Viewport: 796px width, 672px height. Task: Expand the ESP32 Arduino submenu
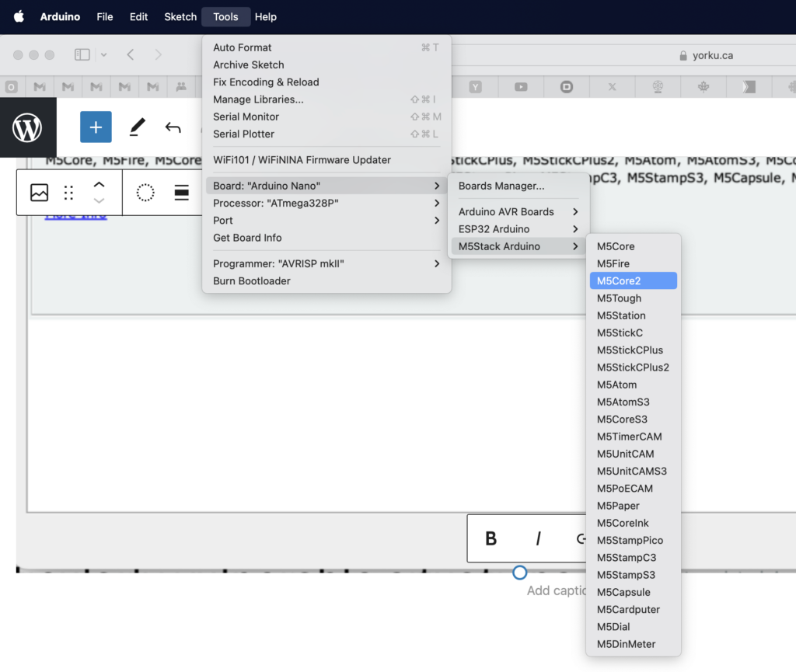pyautogui.click(x=518, y=228)
